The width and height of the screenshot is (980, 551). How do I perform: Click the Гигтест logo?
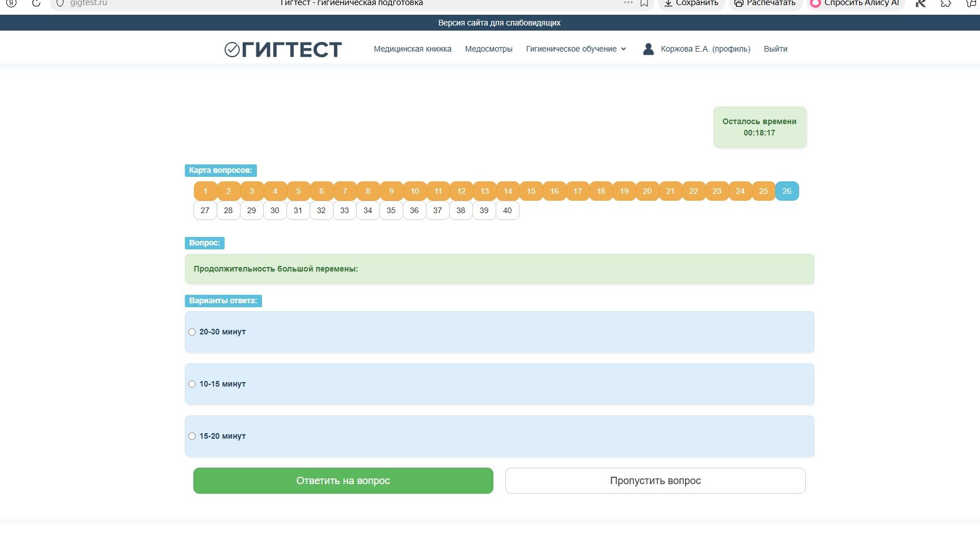click(x=283, y=49)
